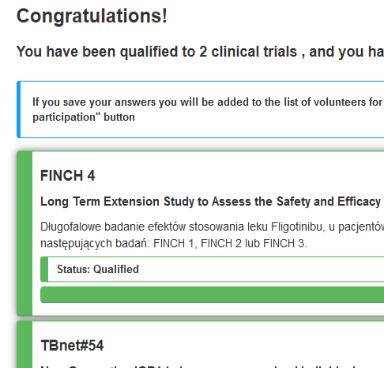Screen dimensions: 384x368
Task: Click the word participation" button in the info box
Action: point(84,117)
